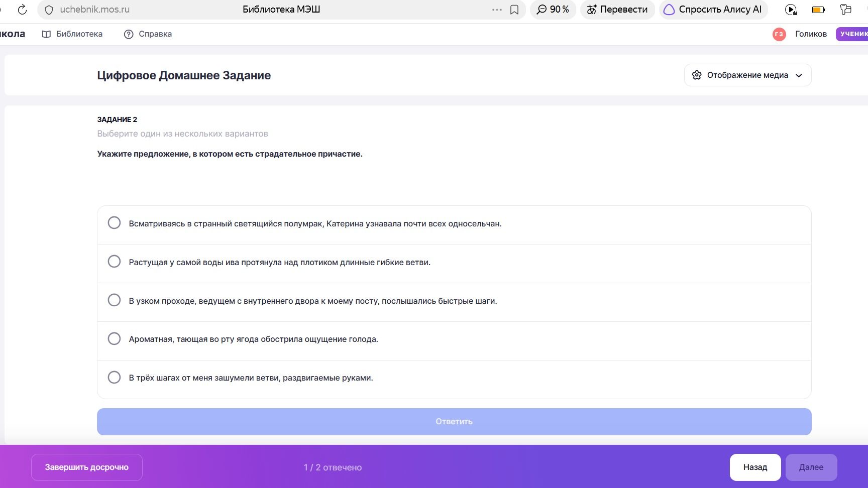
Task: Click the uchebnik.mos.ru address field
Action: pyautogui.click(x=95, y=10)
